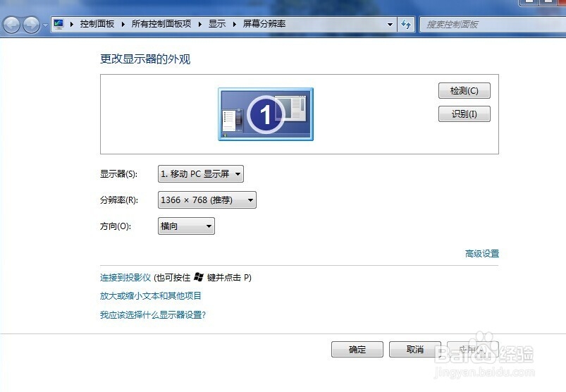Viewport: 566px width, 392px height.
Task: Click 屏幕分辨率 breadcrumb
Action: pyautogui.click(x=264, y=24)
